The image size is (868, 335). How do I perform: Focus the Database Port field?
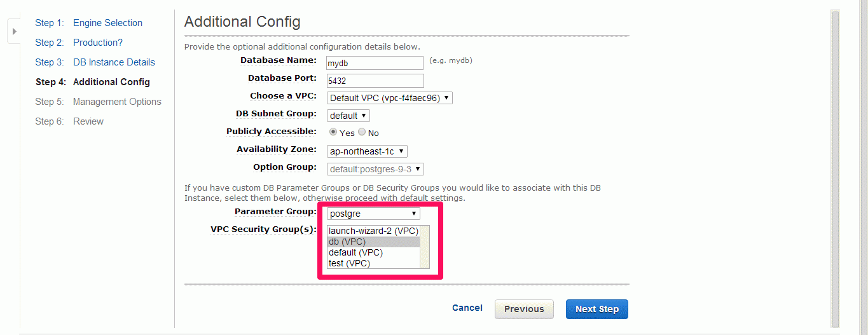[375, 81]
